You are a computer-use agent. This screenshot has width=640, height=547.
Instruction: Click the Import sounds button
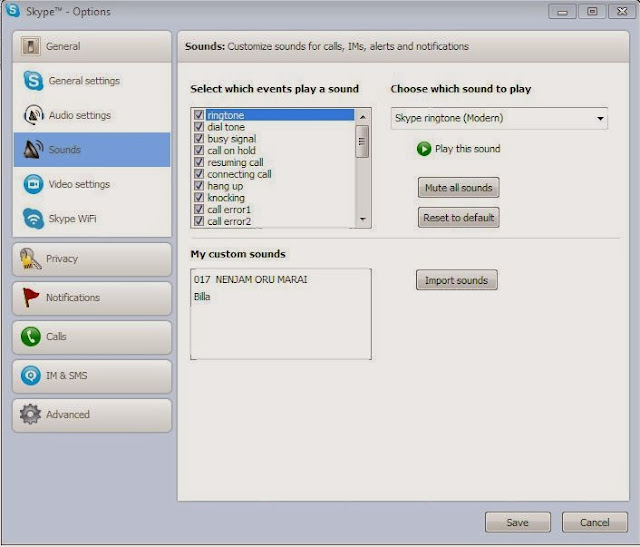457,280
